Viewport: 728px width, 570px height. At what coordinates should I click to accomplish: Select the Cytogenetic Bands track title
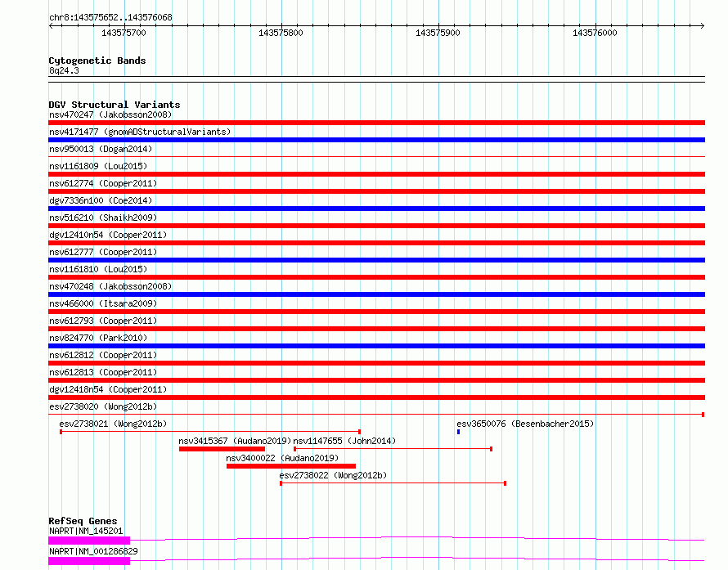click(x=97, y=61)
